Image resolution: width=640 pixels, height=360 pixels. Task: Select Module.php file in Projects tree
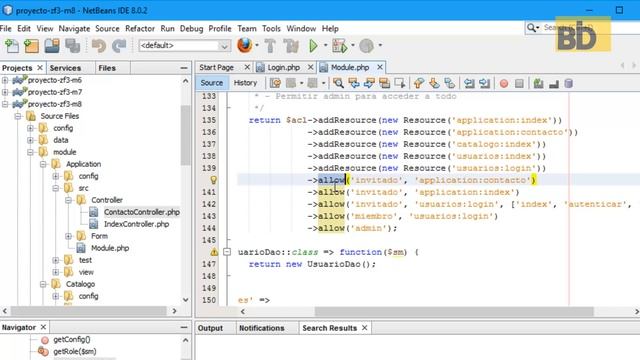point(110,248)
